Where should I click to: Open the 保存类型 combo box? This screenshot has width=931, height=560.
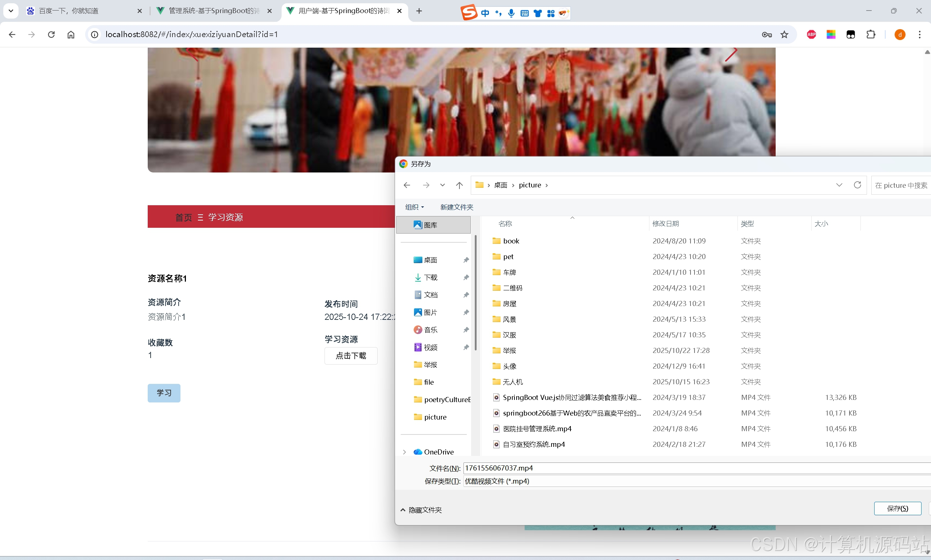(697, 481)
